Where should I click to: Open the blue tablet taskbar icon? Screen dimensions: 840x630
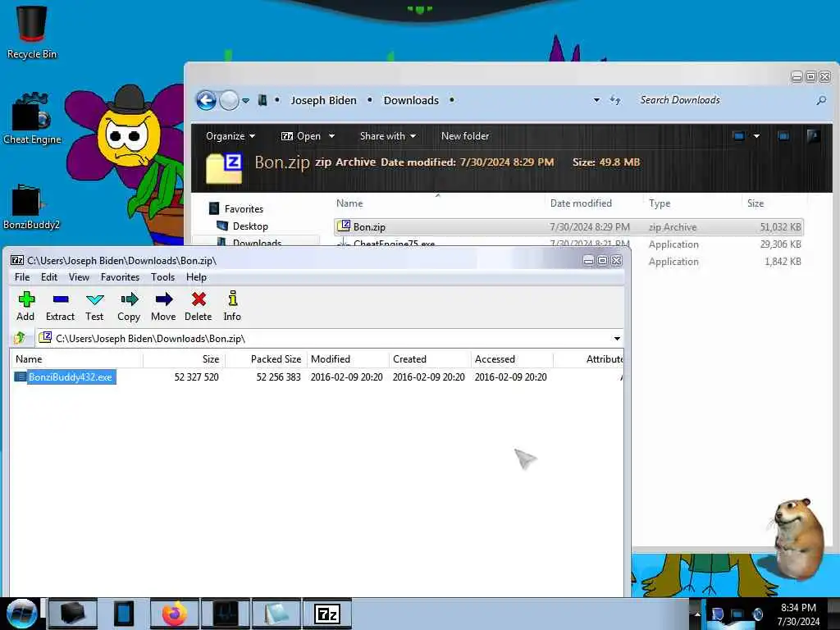pos(124,614)
